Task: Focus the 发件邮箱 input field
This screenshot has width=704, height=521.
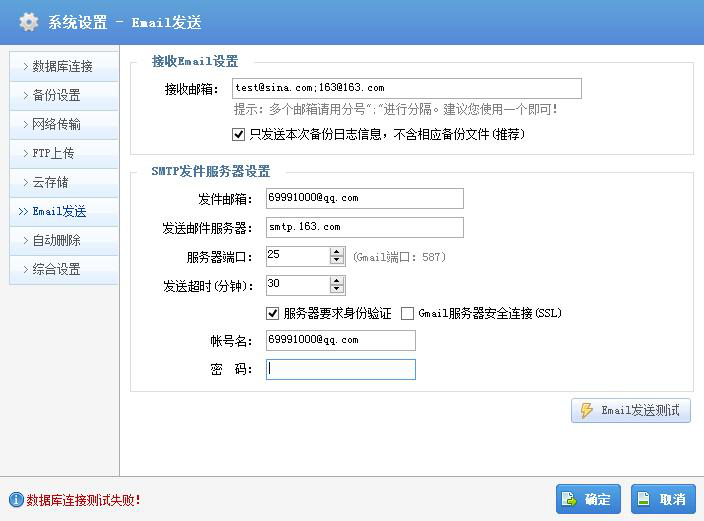Action: [x=365, y=199]
